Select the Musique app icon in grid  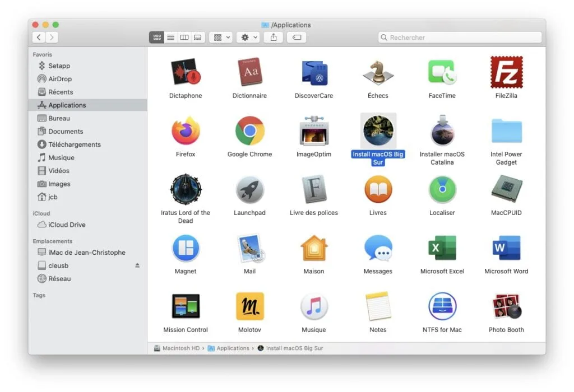click(314, 306)
